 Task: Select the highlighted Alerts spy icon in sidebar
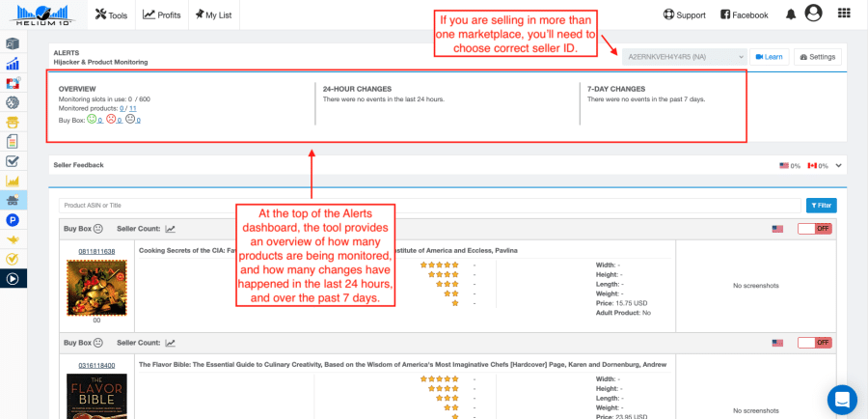point(13,200)
